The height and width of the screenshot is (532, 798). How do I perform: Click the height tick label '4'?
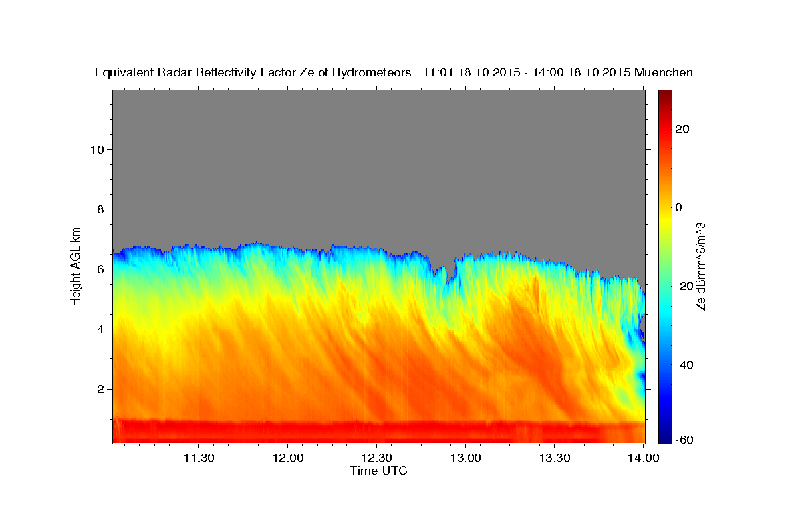100,329
